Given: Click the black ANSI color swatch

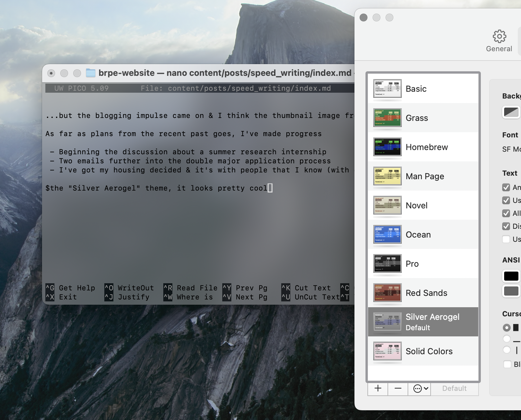Looking at the screenshot, I should coord(511,276).
